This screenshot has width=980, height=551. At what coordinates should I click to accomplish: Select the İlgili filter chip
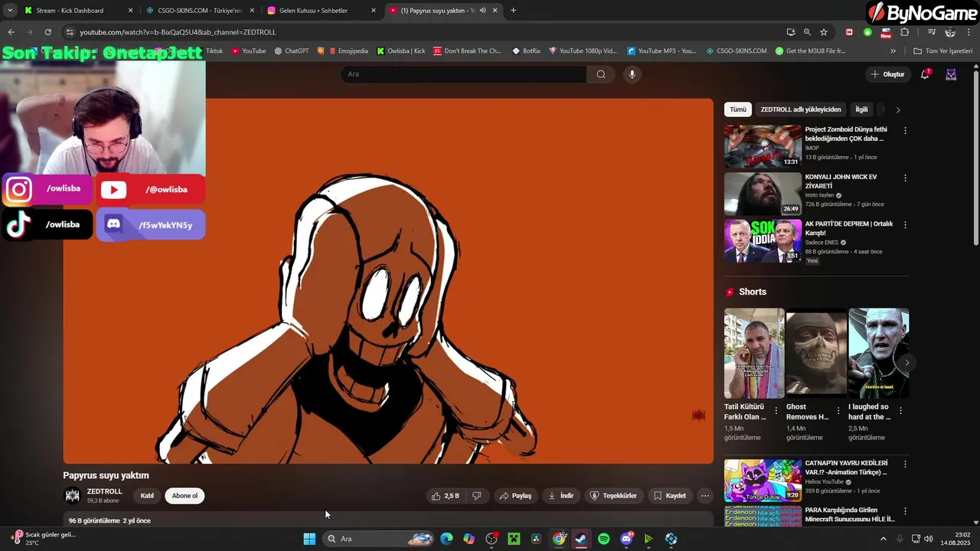coord(861,109)
